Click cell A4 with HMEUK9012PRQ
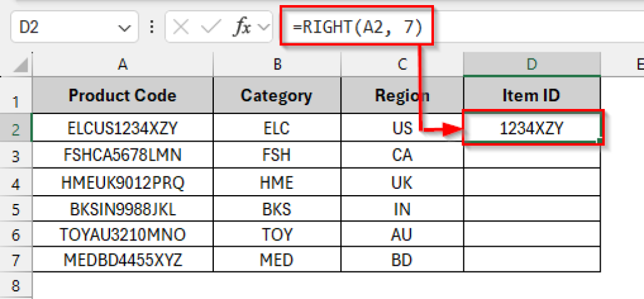Viewport: 644px width, 299px height. (x=123, y=183)
